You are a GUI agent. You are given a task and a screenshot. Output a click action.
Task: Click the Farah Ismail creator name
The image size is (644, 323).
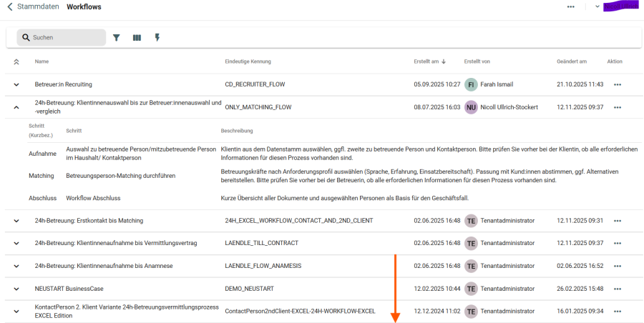[497, 84]
